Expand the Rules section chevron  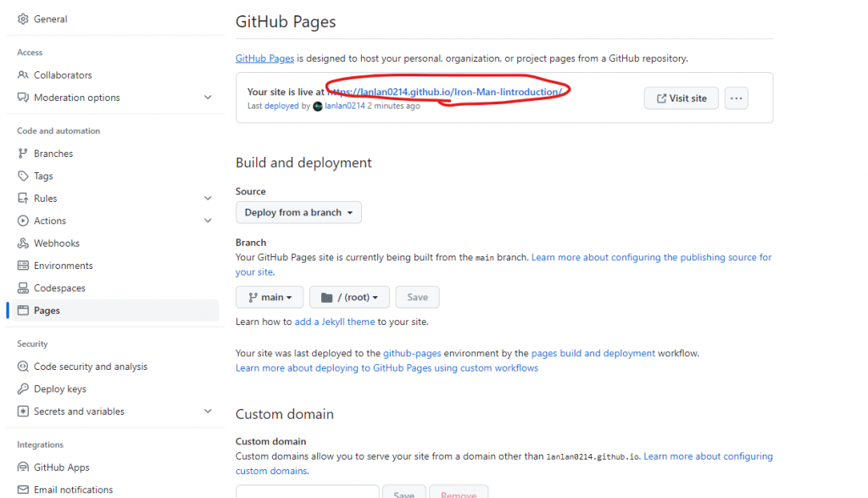click(208, 199)
